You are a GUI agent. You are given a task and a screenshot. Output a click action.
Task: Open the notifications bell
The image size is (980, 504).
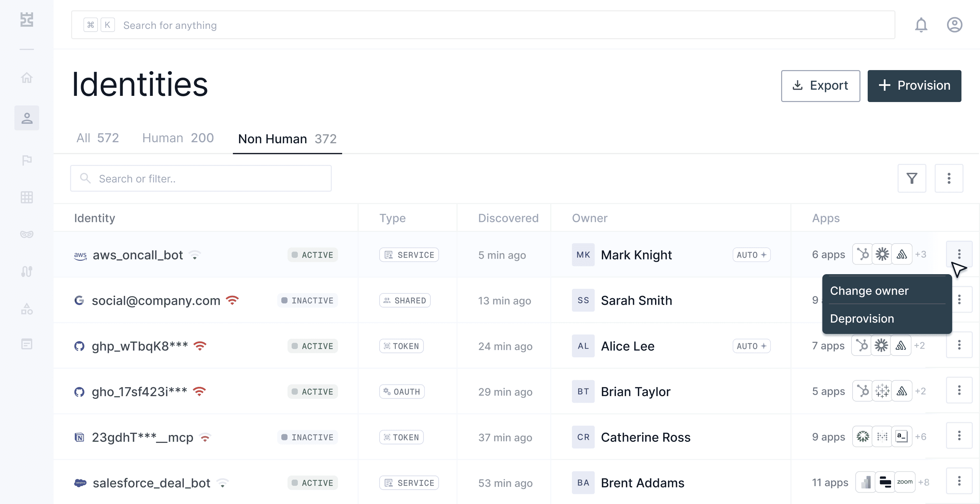coord(921,25)
